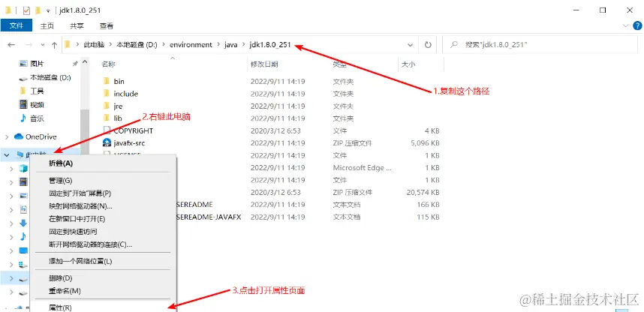The height and width of the screenshot is (312, 644).
Task: Click the bin folder icon
Action: click(x=107, y=81)
